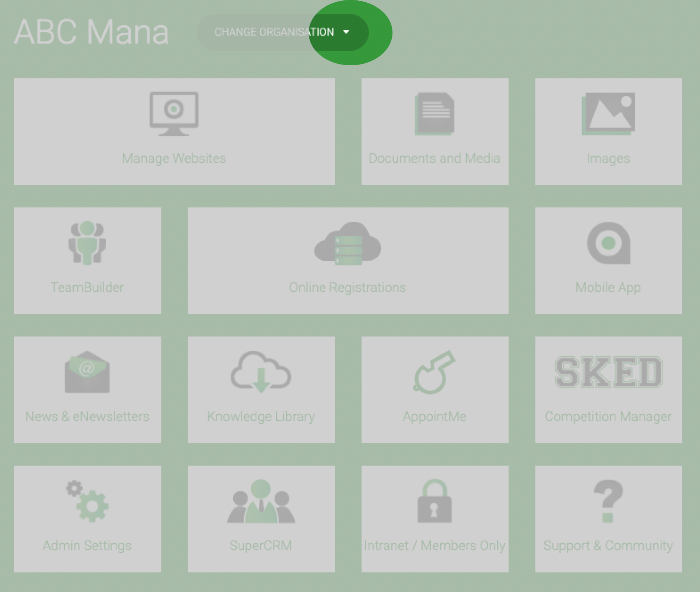Open the Online Registrations cloud server icon
Viewport: 700px width, 592px height.
(348, 244)
